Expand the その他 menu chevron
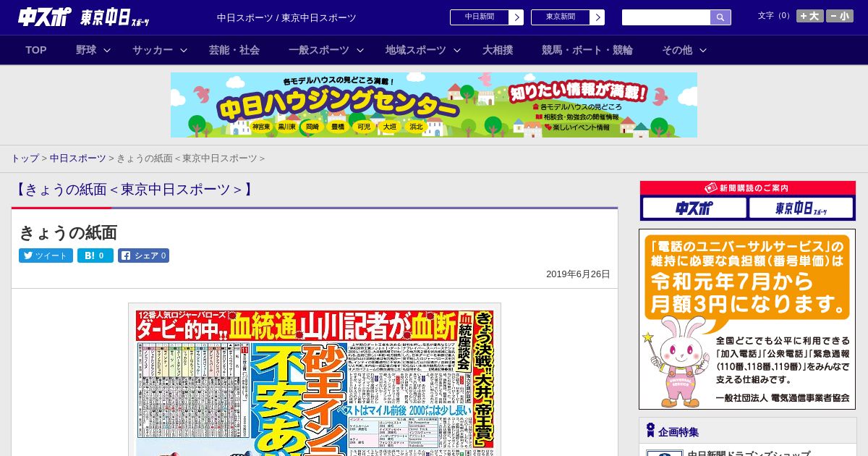Viewport: 868px width, 456px height. 702,50
